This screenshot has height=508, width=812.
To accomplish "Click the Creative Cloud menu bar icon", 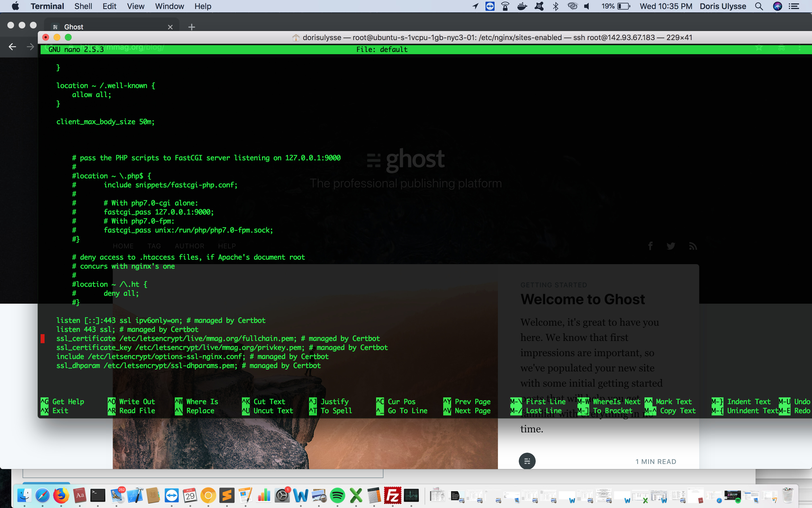I will coord(572,6).
